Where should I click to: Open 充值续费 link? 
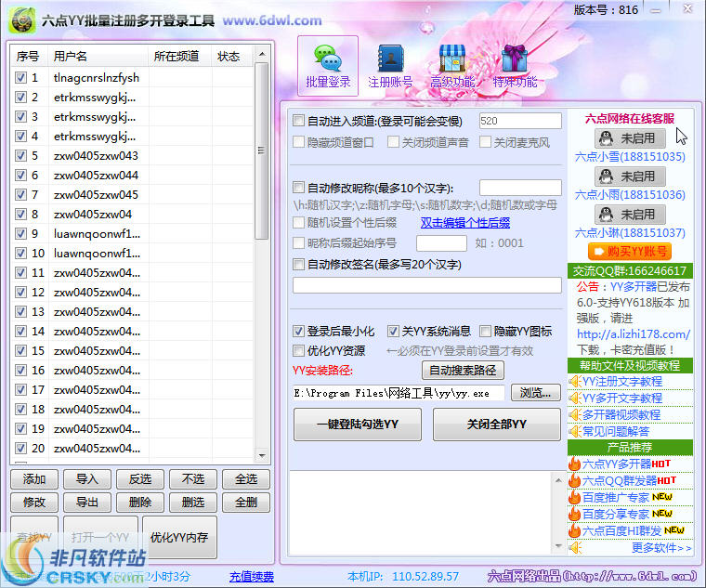coord(252,577)
